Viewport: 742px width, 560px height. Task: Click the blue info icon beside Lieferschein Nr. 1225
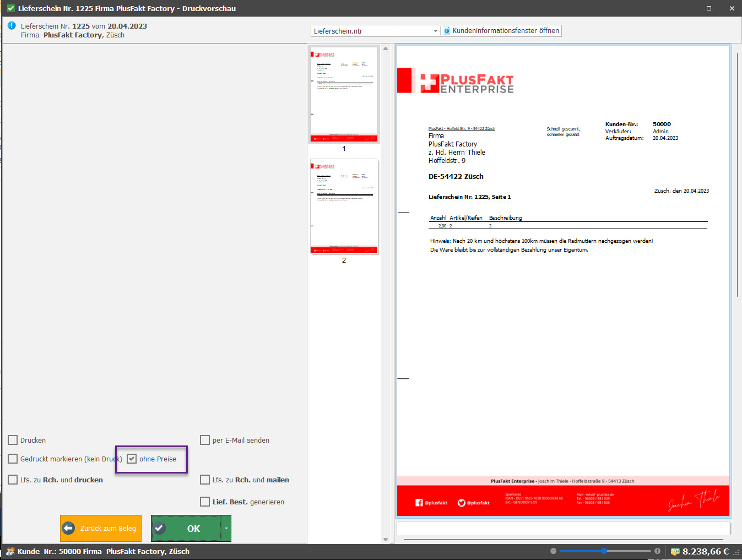coord(12,26)
